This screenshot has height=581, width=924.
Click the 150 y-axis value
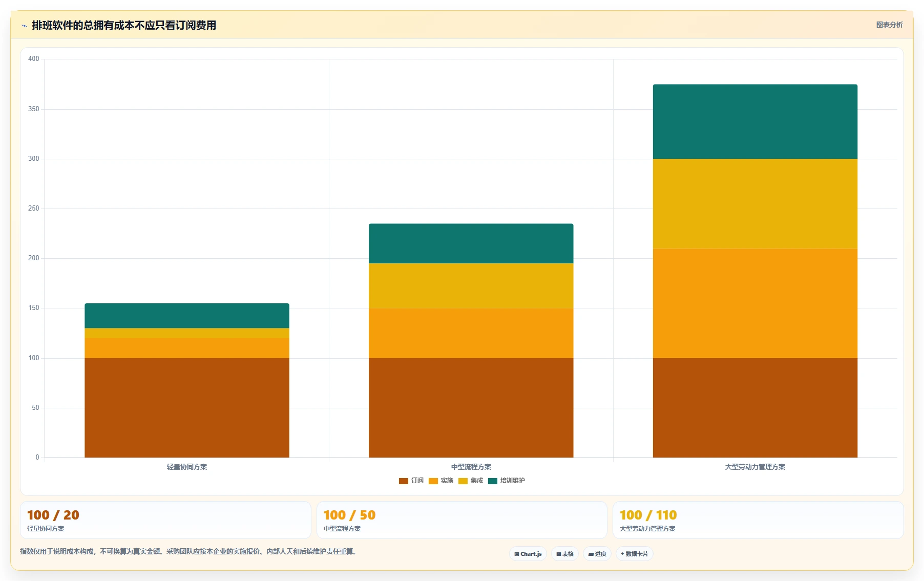point(34,308)
